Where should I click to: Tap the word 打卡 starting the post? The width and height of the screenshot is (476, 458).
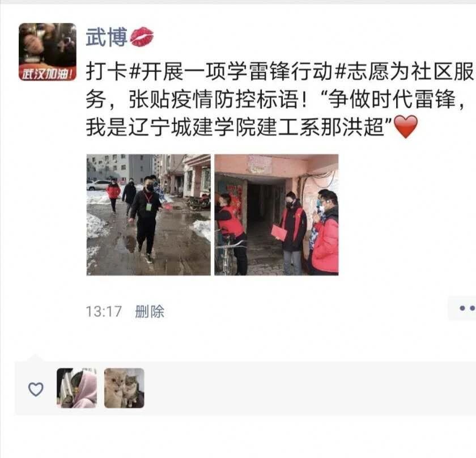(x=107, y=72)
